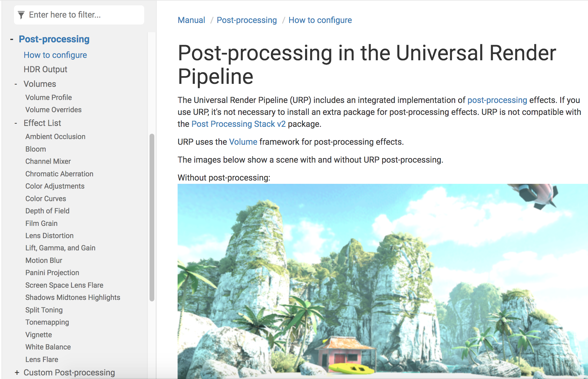Open the Bloom effect page
The height and width of the screenshot is (379, 588).
pos(36,149)
